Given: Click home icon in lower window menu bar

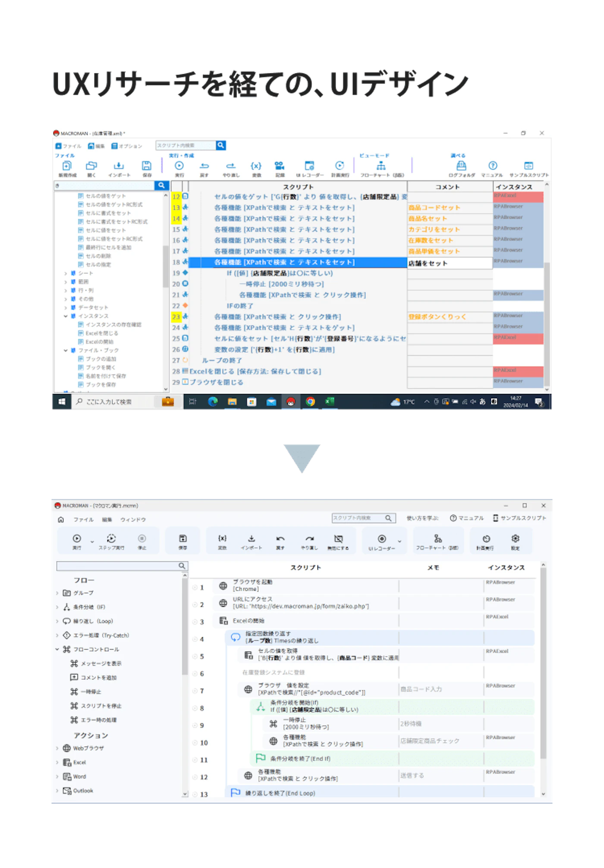Looking at the screenshot, I should point(61,519).
